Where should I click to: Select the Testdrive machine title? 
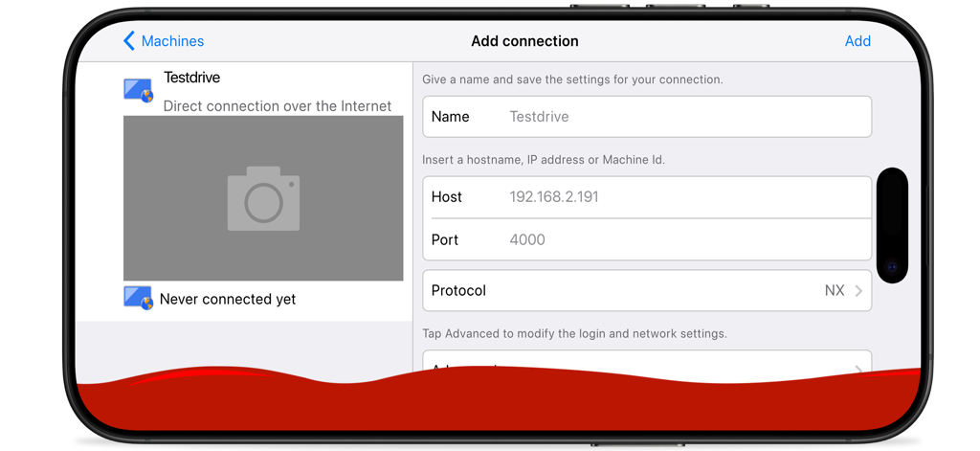[x=191, y=78]
